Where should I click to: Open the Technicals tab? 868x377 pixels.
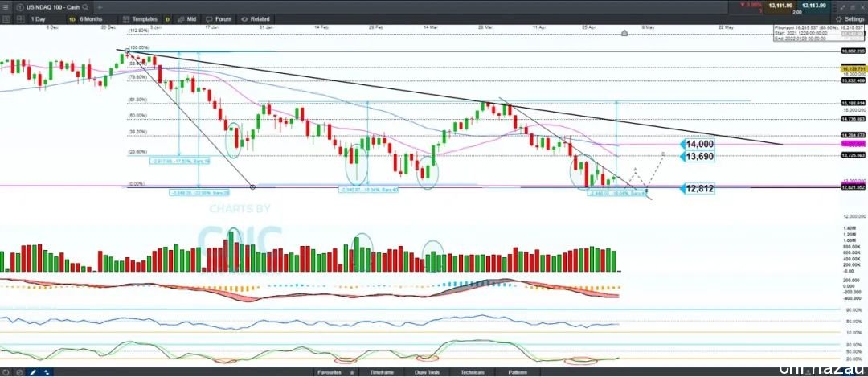point(473,372)
